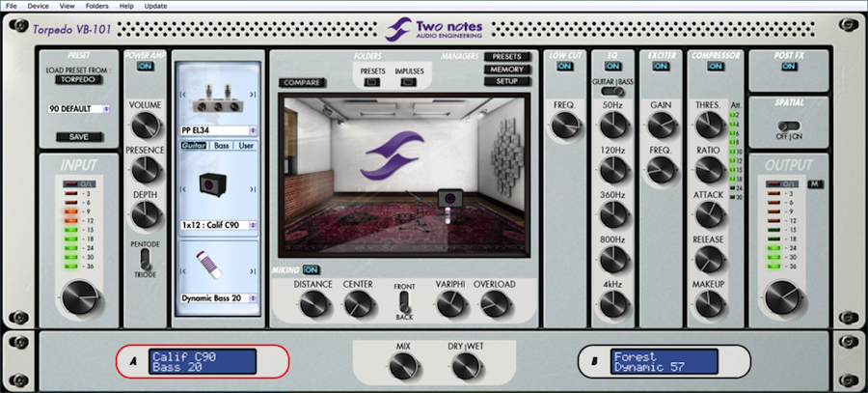This screenshot has height=393, width=868.
Task: Open the Presets folder icon
Action: click(372, 82)
